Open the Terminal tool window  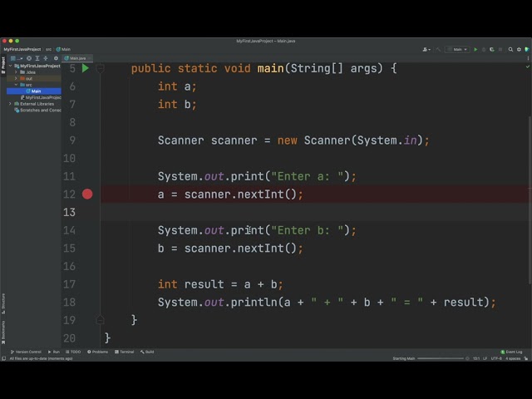click(124, 352)
